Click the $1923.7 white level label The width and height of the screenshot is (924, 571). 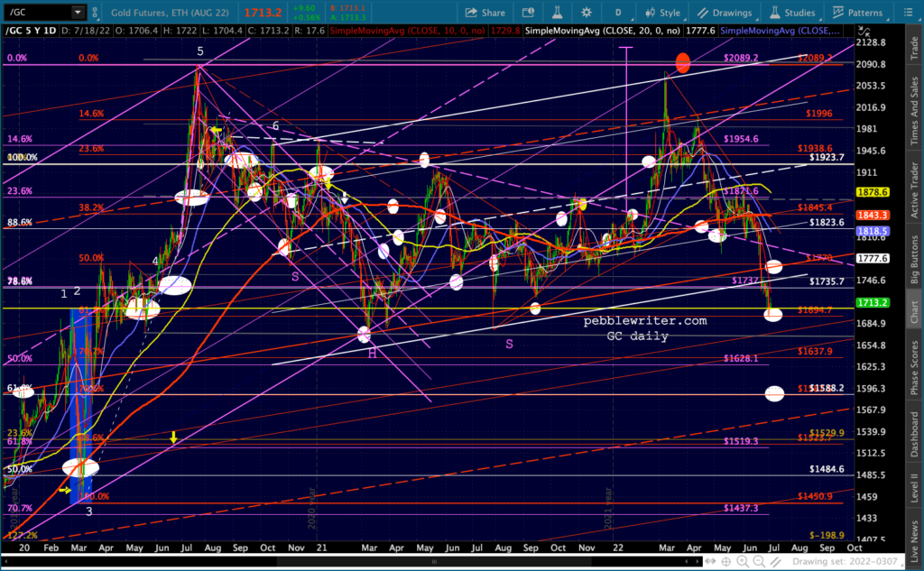click(827, 157)
